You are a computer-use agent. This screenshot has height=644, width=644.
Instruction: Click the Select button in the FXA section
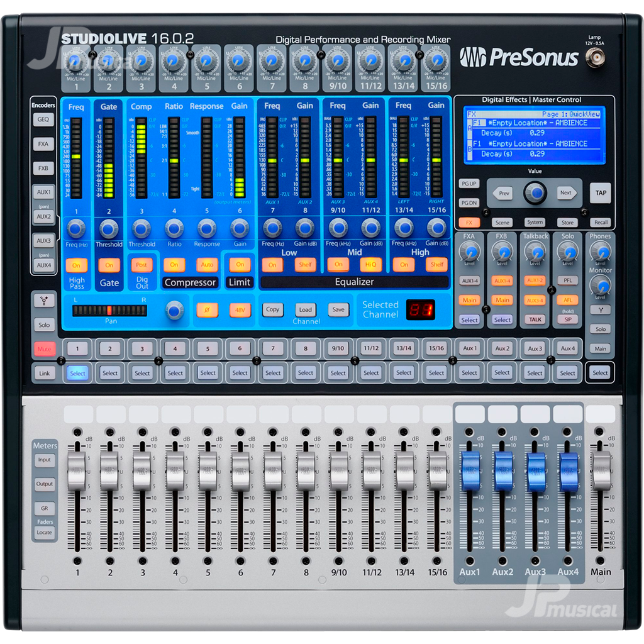click(x=469, y=320)
